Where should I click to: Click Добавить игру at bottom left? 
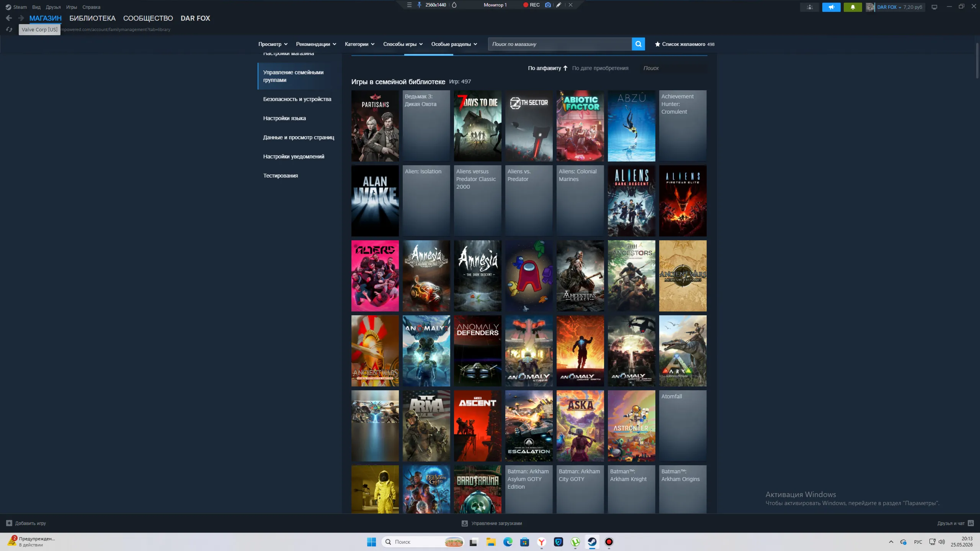coord(26,523)
